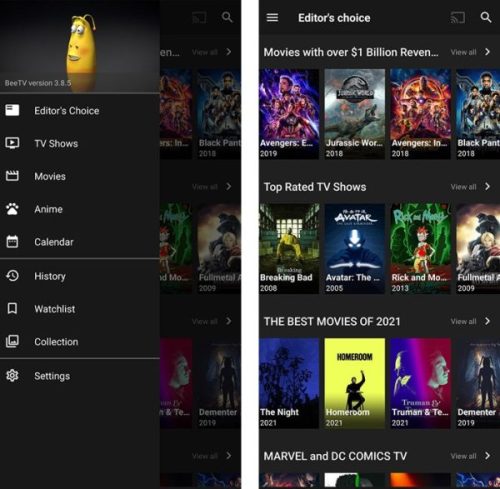This screenshot has width=500, height=489.
Task: Open Homeroom 2021 poster
Action: 355,383
